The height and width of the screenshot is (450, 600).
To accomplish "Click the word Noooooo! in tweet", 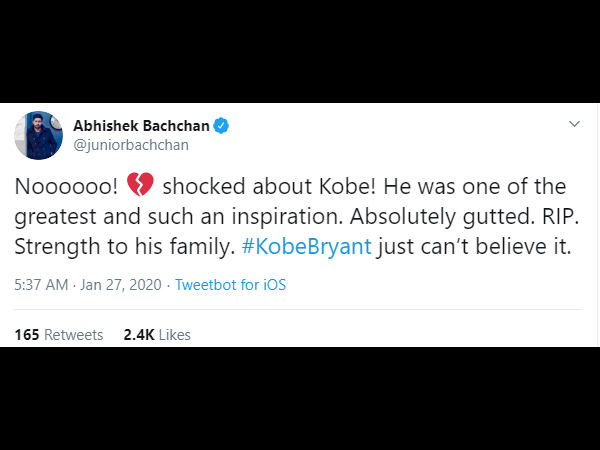I will coord(67,187).
